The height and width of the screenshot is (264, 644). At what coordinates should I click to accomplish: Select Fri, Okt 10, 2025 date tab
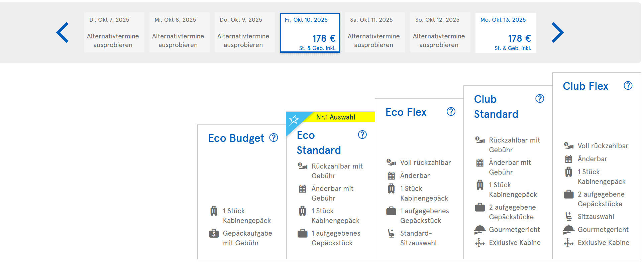pos(310,33)
